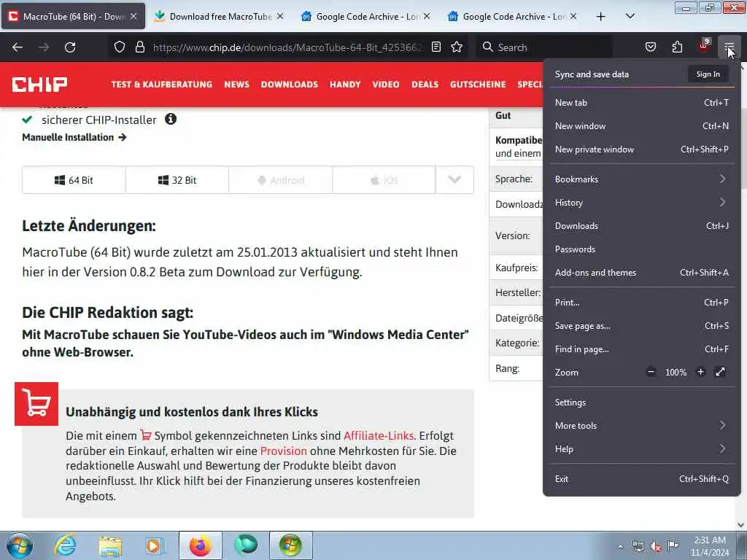Viewport: 747px width, 560px height.
Task: Click Sign In in the menu
Action: [708, 74]
